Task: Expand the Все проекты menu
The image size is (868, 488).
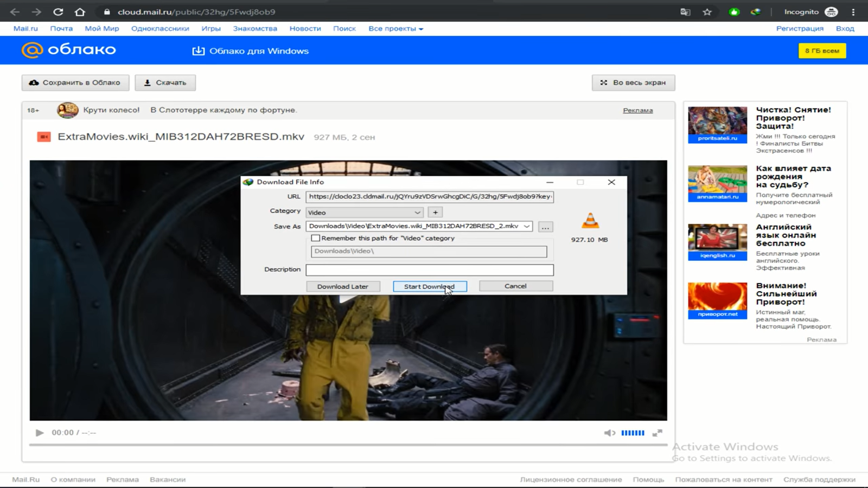Action: click(395, 29)
